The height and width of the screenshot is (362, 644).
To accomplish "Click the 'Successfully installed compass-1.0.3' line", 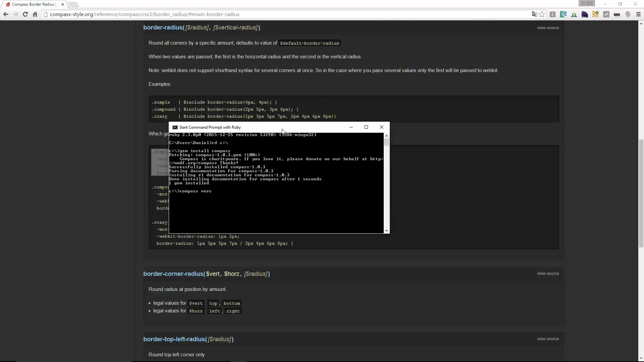I will [217, 167].
